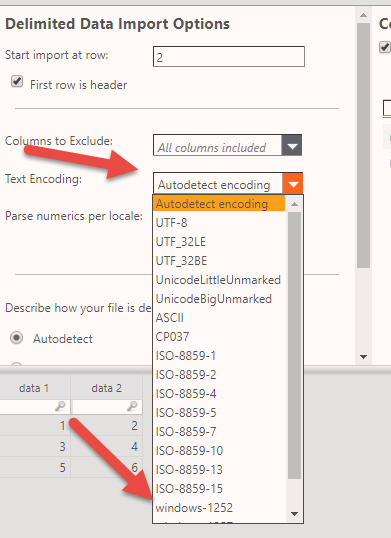Select ISO-8859-7 encoding
This screenshot has height=538, width=391.
click(x=219, y=432)
